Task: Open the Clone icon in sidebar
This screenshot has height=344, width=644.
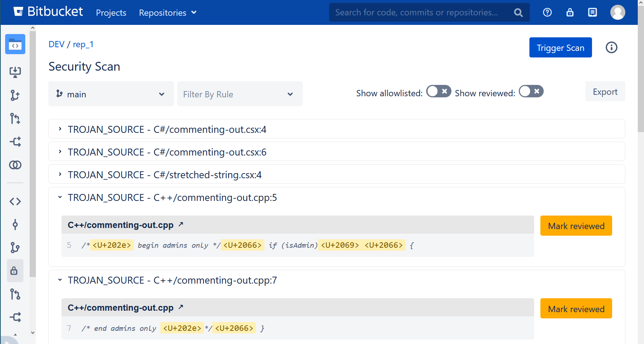Action: [x=15, y=72]
